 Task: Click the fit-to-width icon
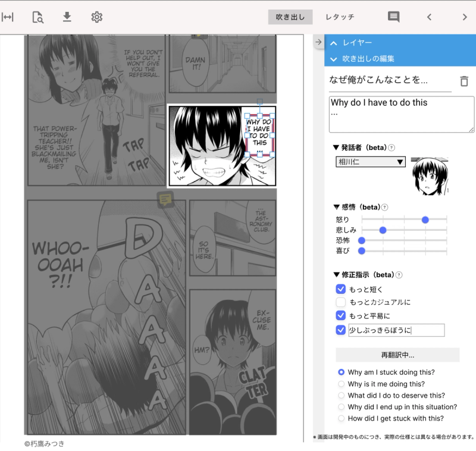coord(8,17)
